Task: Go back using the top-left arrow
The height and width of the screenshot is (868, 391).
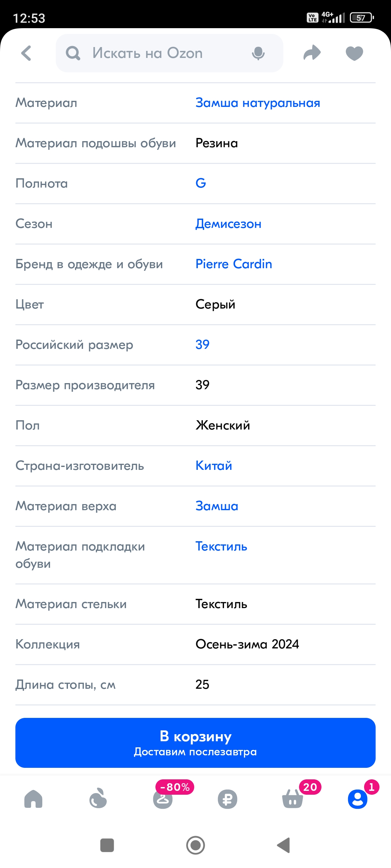Action: (26, 53)
